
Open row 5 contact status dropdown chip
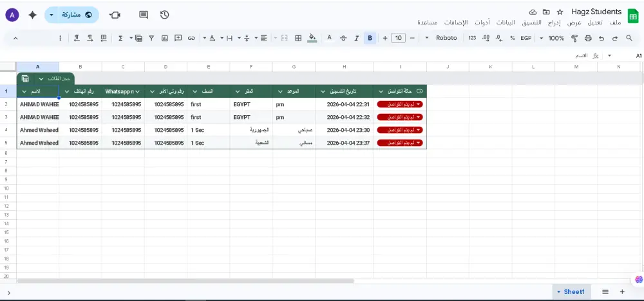(400, 143)
